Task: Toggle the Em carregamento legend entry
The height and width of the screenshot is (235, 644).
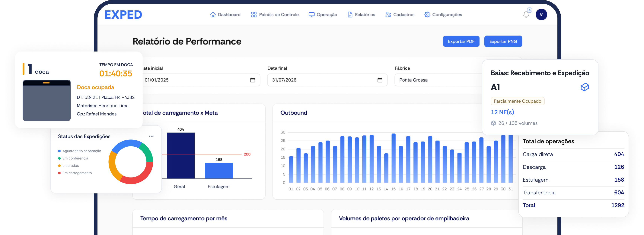Action: pos(75,173)
